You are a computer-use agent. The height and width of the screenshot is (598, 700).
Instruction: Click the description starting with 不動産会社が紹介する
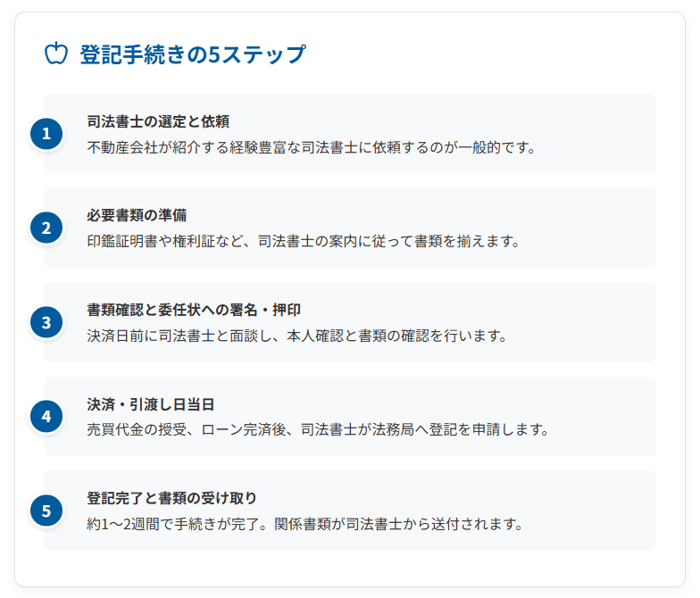[x=311, y=147]
